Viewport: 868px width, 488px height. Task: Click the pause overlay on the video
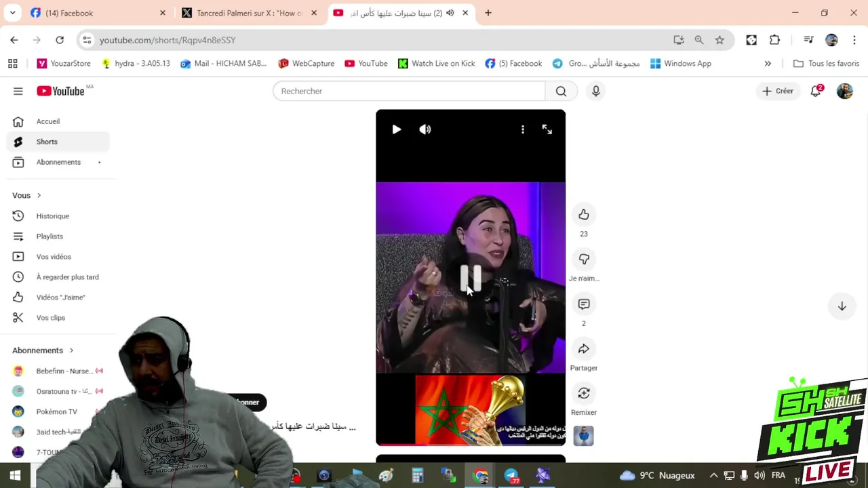point(471,277)
